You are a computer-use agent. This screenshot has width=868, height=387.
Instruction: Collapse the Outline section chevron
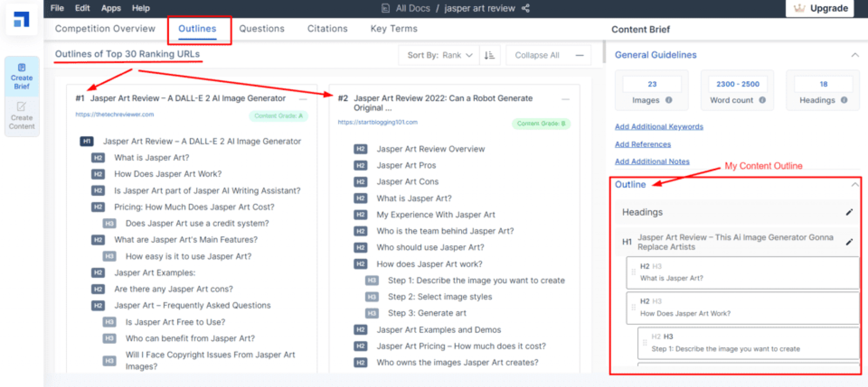[855, 185]
